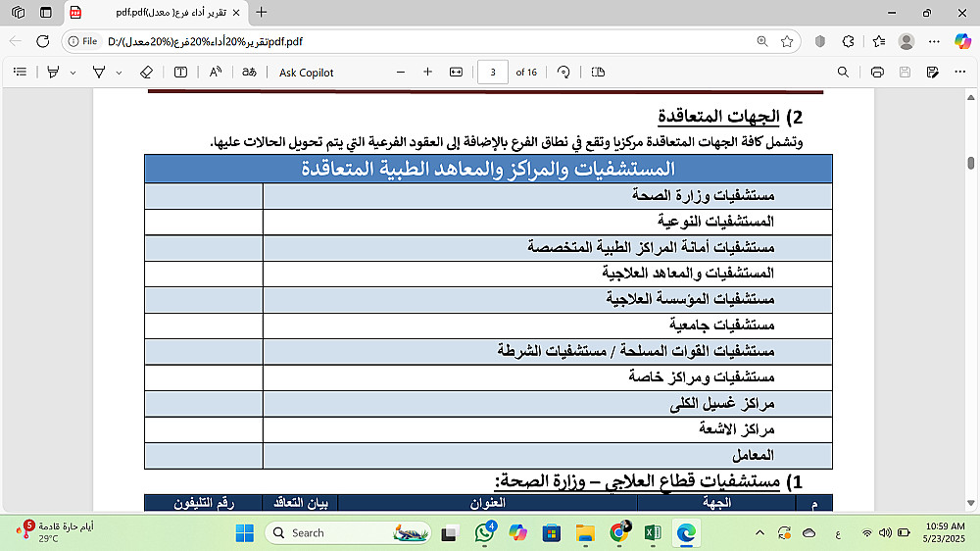
Task: Close the PDF report tab
Action: click(236, 13)
